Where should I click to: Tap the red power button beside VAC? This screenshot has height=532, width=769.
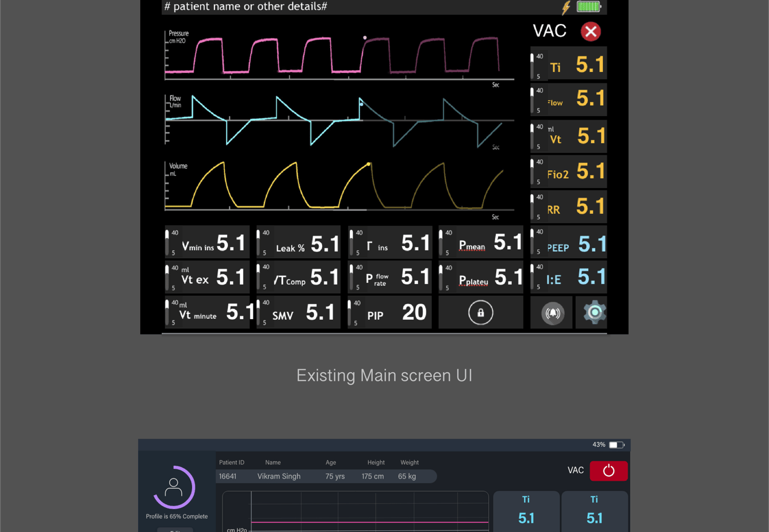click(x=609, y=470)
